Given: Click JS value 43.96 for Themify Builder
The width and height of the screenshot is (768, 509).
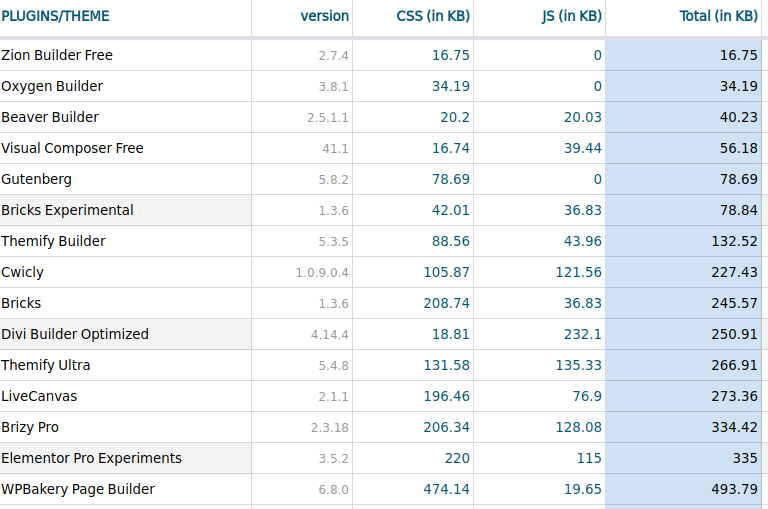Looking at the screenshot, I should pos(582,241).
